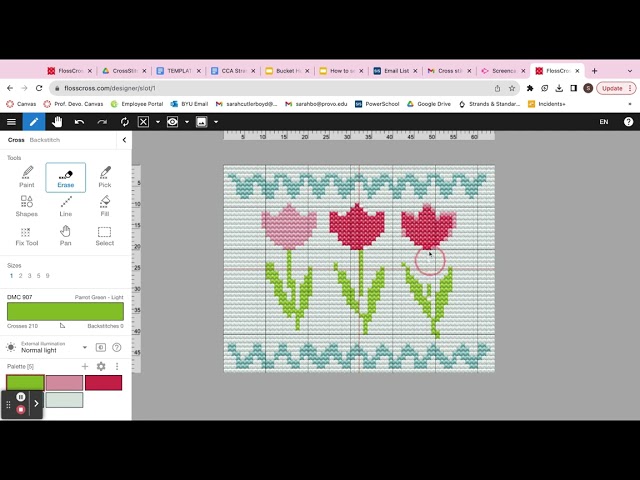Redo the last undone action
This screenshot has width=640, height=480.
[102, 122]
